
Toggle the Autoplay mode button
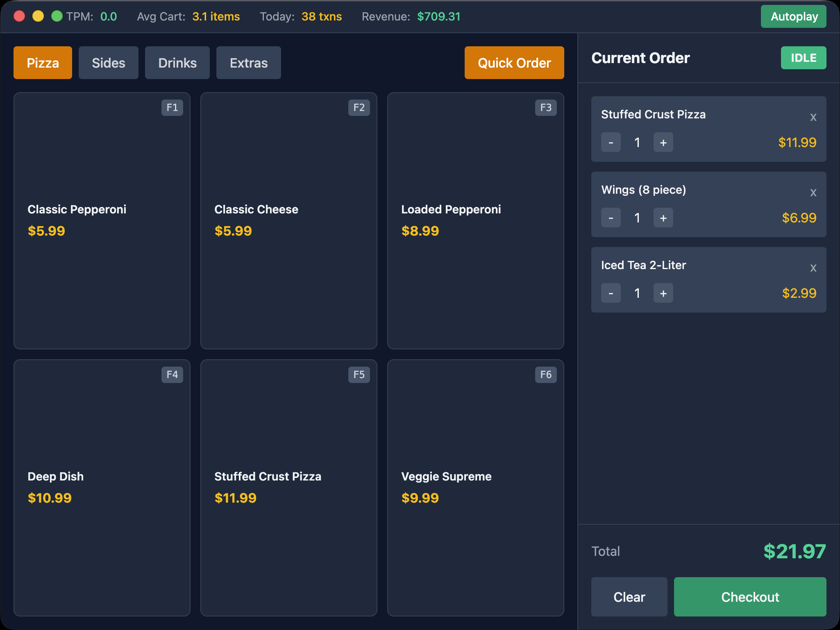coord(793,16)
